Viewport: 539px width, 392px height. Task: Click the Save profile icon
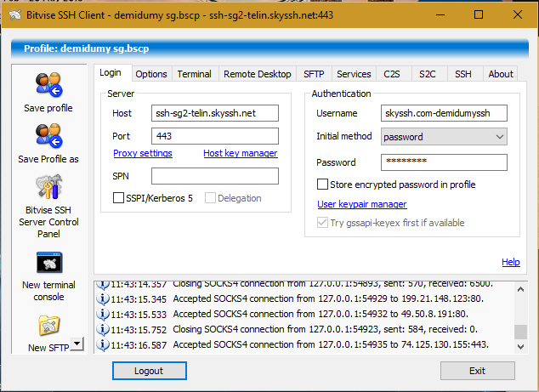(48, 85)
